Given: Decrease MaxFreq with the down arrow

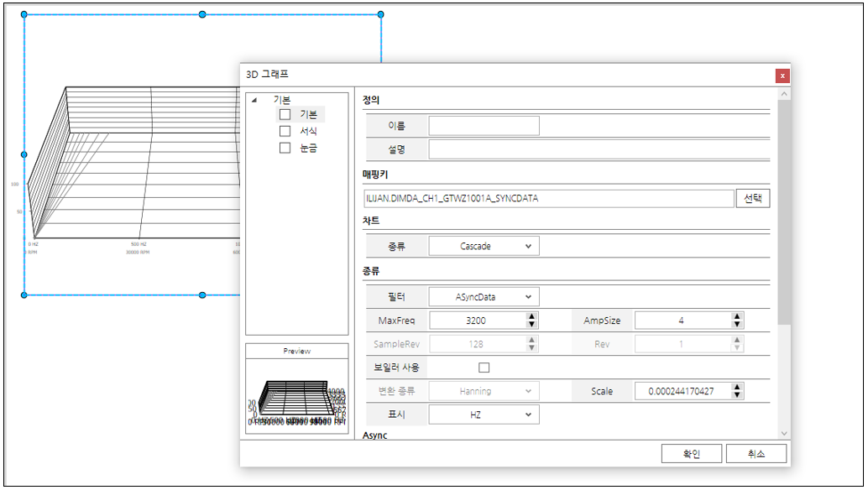Looking at the screenshot, I should tap(531, 324).
